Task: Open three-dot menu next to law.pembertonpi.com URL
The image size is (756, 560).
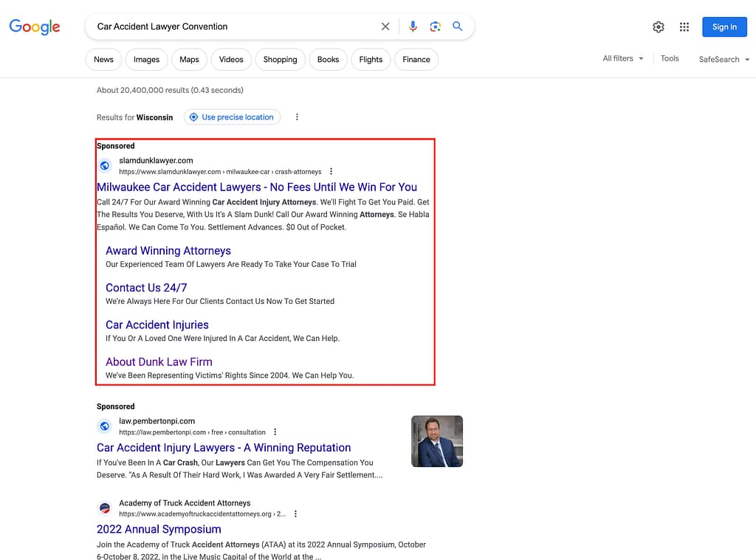Action: click(x=275, y=432)
